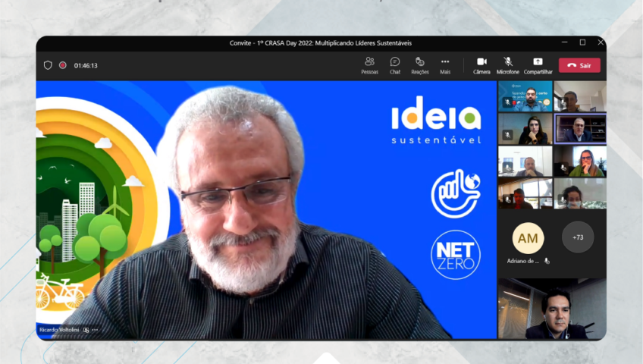Open the three-dot menu beside Ricardo Voltolini
The image size is (643, 364).
95,330
